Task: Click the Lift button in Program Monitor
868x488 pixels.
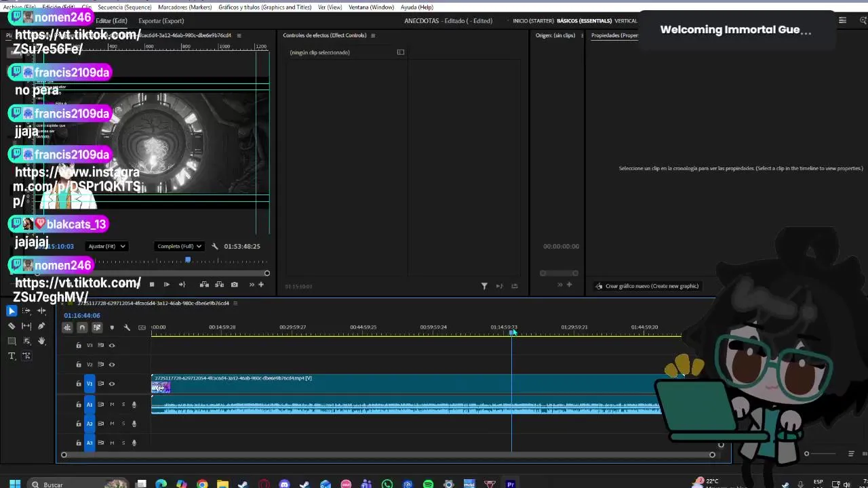Action: (204, 285)
